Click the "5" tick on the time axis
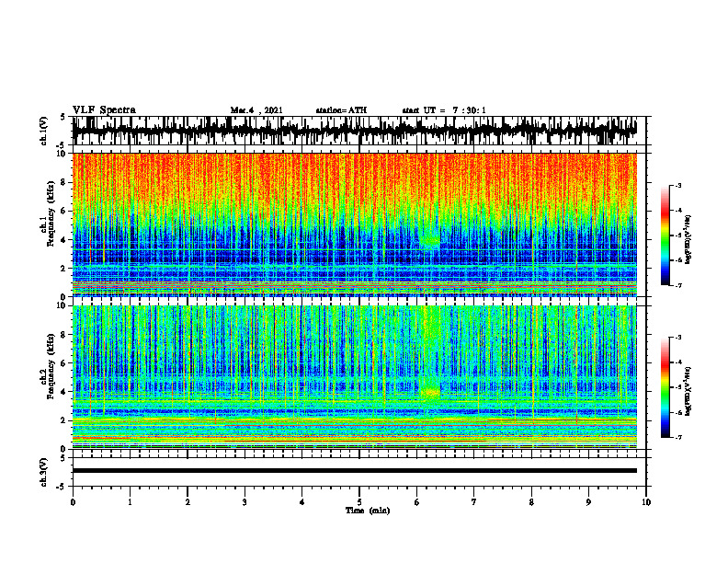The image size is (728, 563). click(359, 502)
